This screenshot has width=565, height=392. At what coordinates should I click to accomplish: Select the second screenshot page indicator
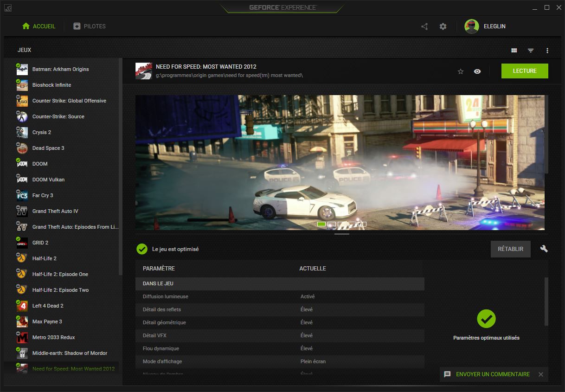332,224
